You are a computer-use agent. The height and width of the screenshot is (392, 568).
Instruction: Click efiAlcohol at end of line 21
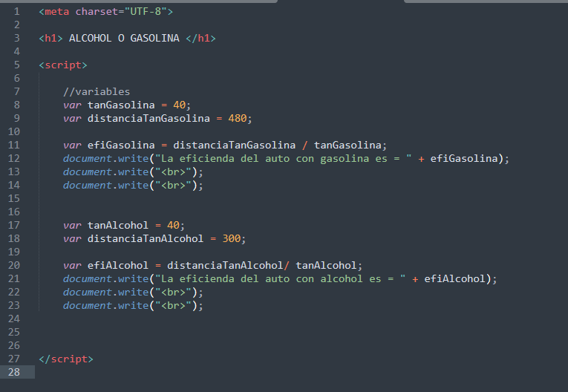pyautogui.click(x=454, y=279)
